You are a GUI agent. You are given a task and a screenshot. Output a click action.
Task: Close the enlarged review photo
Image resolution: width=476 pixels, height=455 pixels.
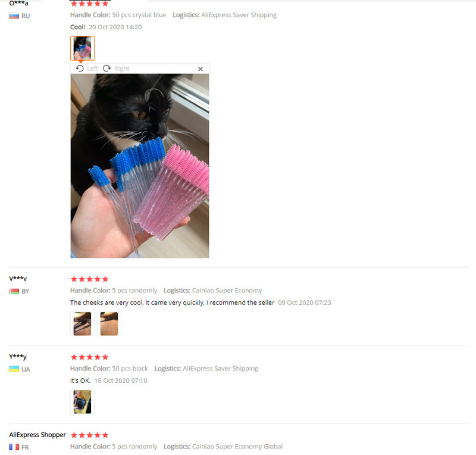(201, 69)
